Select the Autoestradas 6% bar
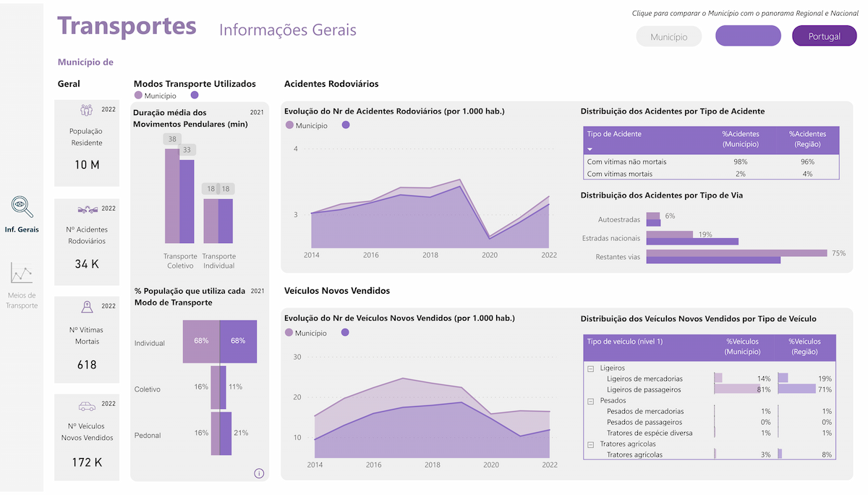This screenshot has height=495, width=868. [x=653, y=216]
